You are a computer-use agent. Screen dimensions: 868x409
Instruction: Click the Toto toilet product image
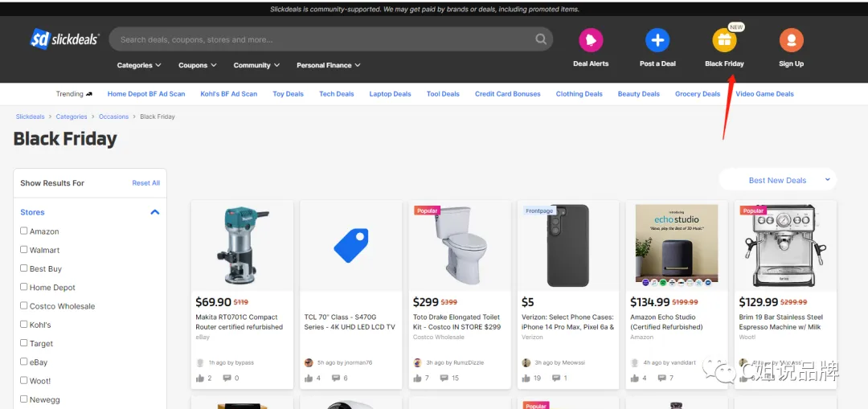click(460, 245)
